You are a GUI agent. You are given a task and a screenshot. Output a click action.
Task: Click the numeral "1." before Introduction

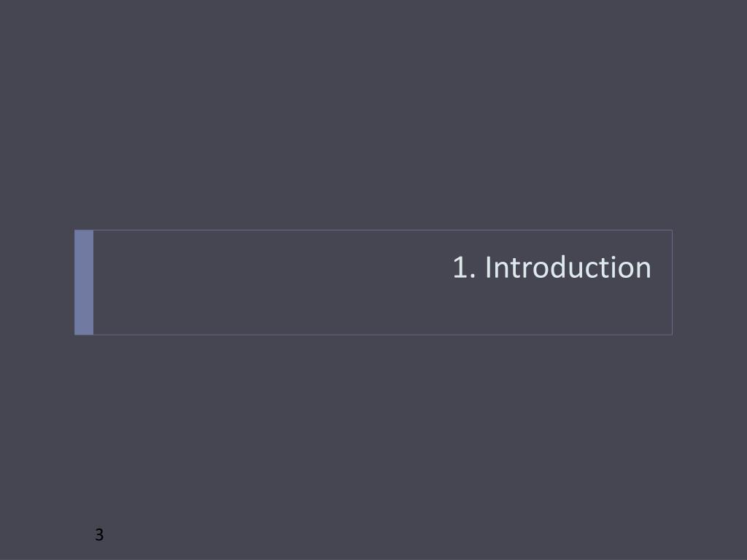464,268
